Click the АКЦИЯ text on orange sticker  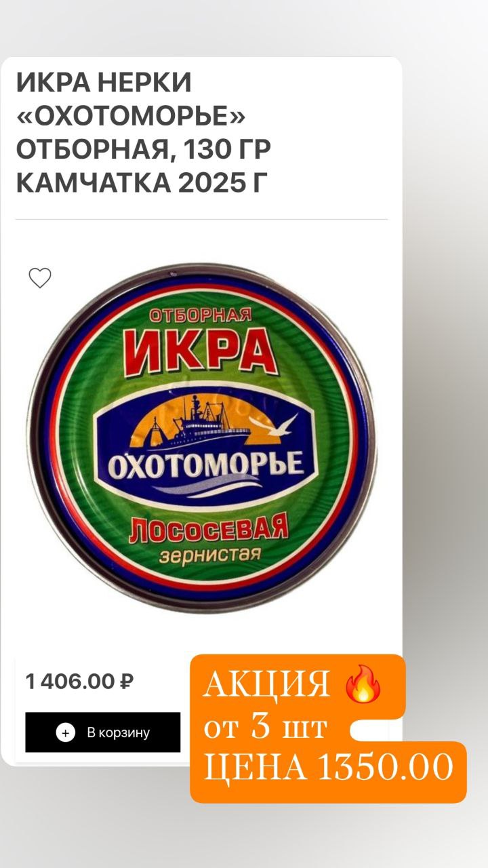click(x=266, y=686)
